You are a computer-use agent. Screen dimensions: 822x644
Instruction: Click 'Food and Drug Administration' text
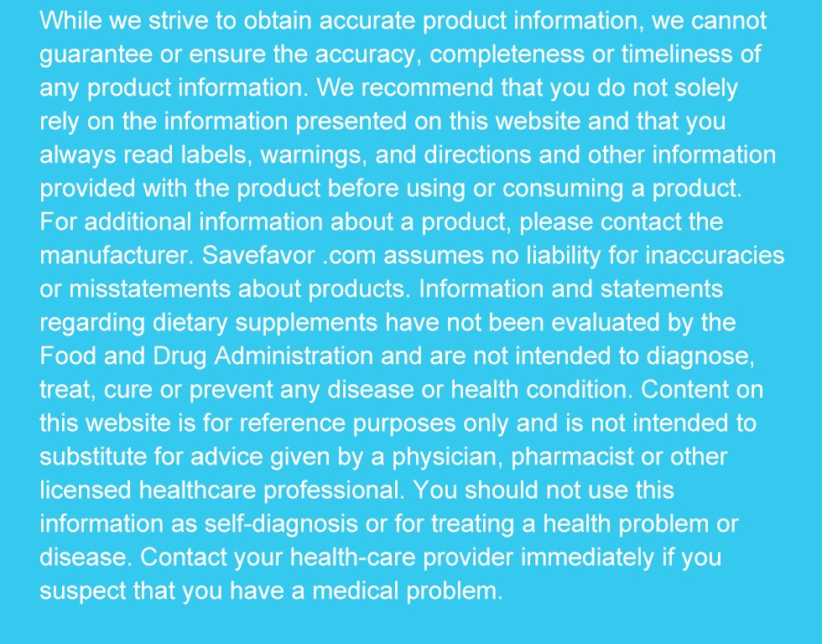coord(206,356)
